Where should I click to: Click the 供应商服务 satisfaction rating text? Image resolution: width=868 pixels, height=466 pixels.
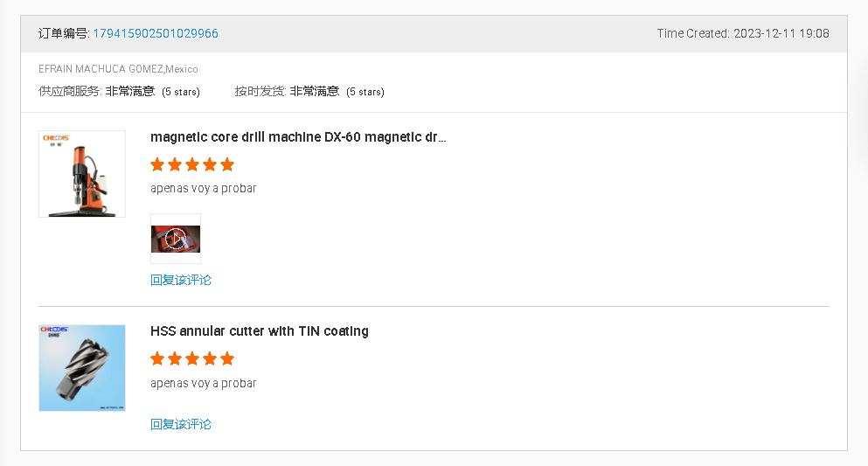[130, 92]
